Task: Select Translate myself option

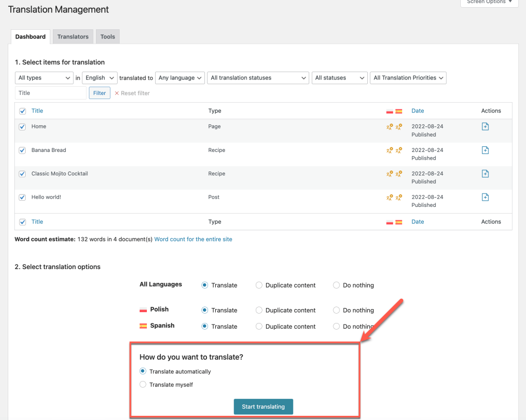Action: coord(142,385)
